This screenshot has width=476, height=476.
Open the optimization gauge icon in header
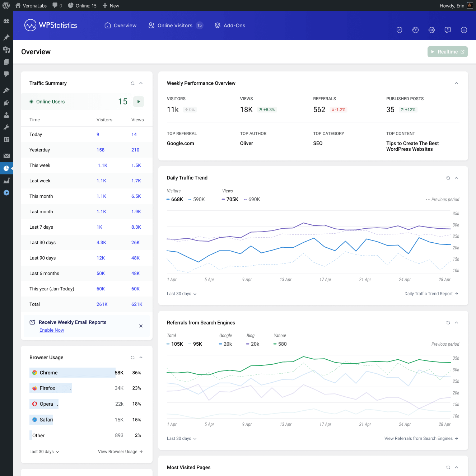point(415,30)
